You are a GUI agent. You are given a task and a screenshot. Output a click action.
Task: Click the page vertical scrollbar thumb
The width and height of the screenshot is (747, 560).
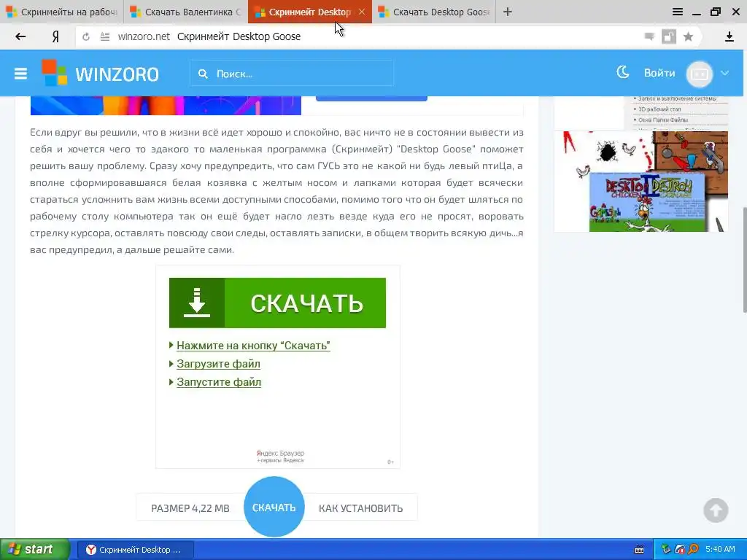[743, 260]
